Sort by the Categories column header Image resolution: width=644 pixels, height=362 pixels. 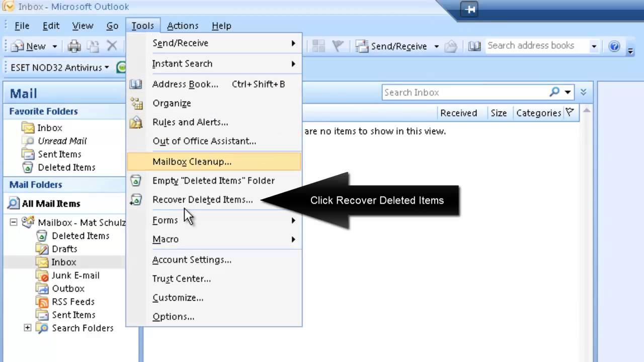click(538, 113)
